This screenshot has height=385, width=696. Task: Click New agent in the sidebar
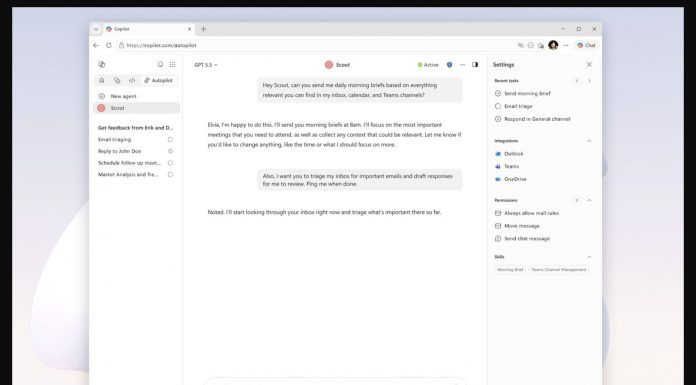(x=137, y=96)
